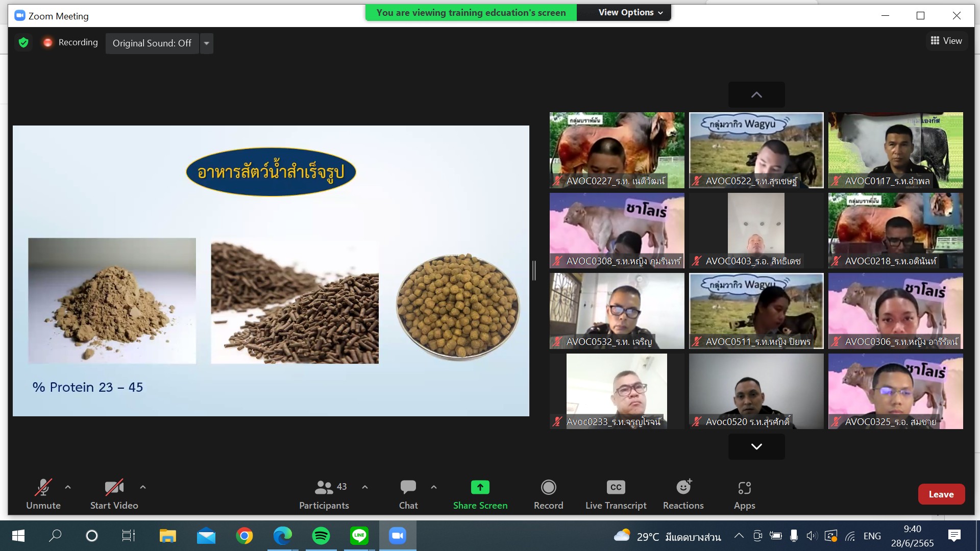Select video tile Avoc0520
This screenshot has width=980, height=551.
(756, 391)
